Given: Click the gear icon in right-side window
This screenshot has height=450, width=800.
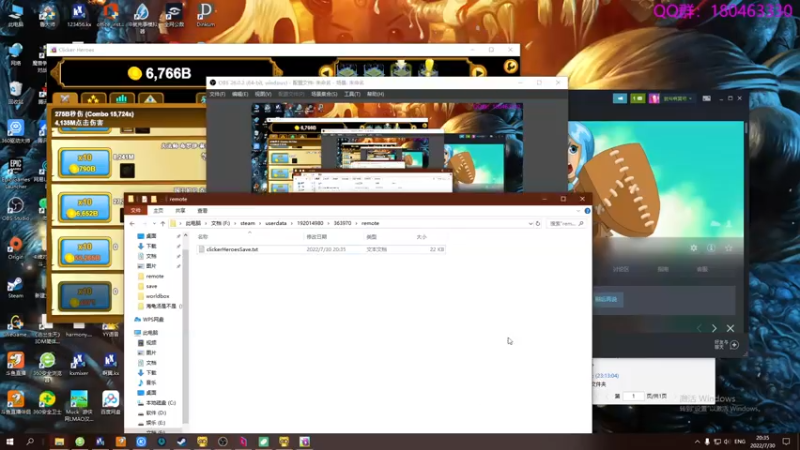Looking at the screenshot, I should pyautogui.click(x=693, y=248).
